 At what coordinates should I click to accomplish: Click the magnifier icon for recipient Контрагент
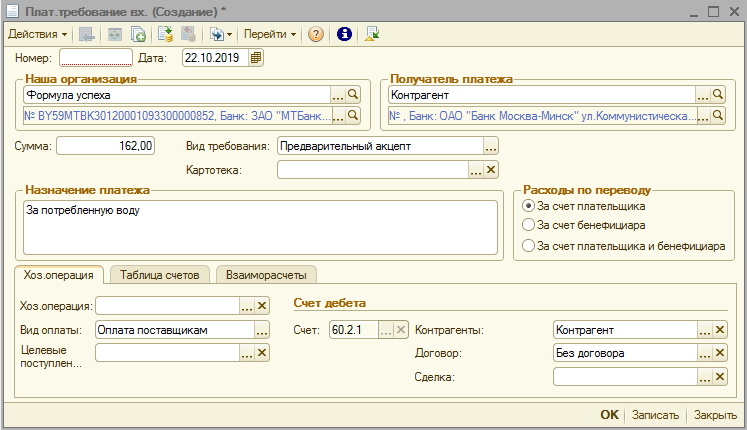coord(717,94)
